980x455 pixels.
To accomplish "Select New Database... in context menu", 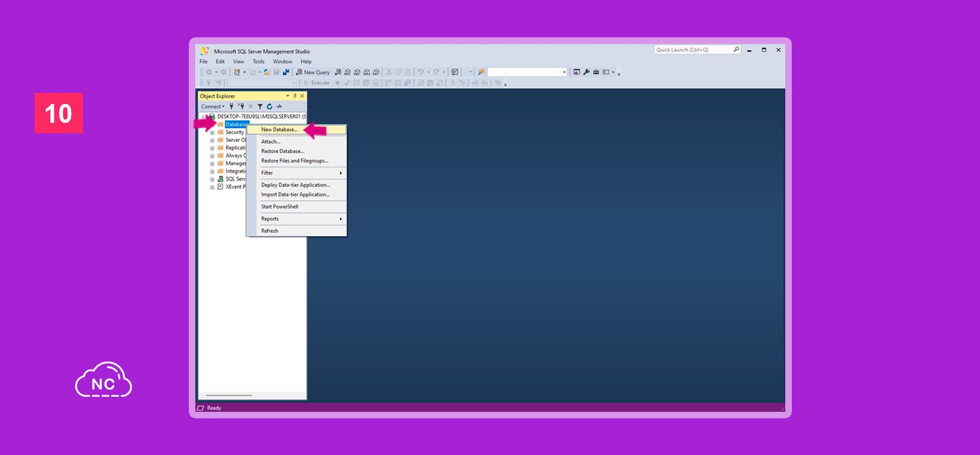I will tap(297, 129).
